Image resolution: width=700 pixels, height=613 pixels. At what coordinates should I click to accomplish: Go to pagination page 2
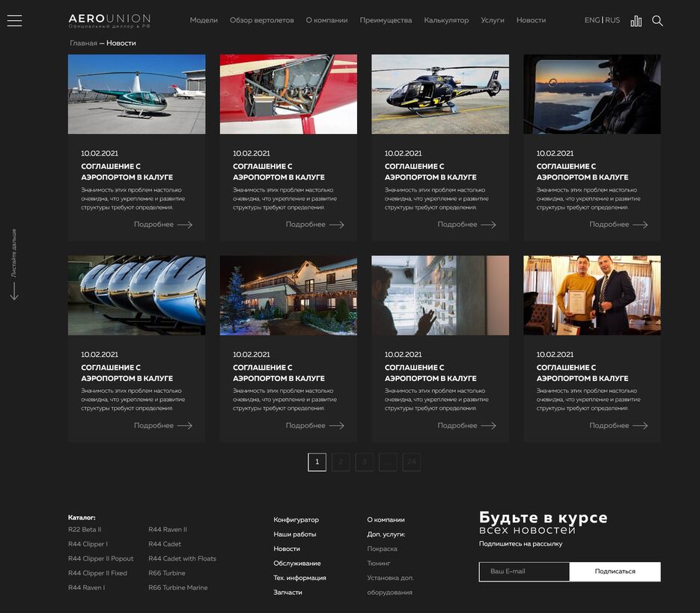(x=341, y=462)
